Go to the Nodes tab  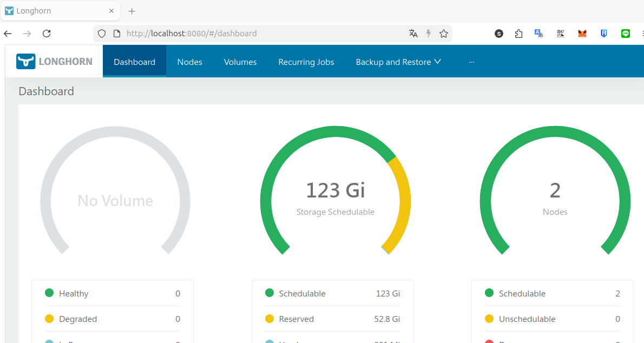point(189,62)
